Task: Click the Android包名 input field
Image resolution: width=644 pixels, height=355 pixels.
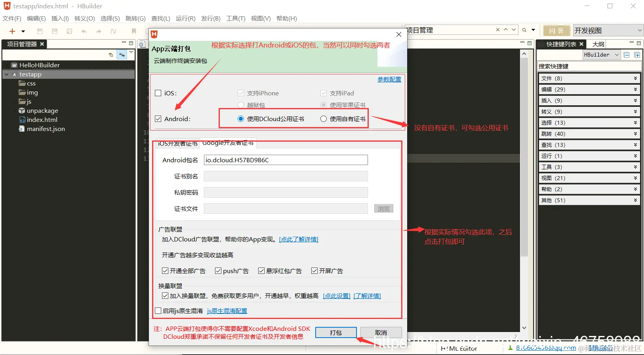Action: [x=286, y=160]
